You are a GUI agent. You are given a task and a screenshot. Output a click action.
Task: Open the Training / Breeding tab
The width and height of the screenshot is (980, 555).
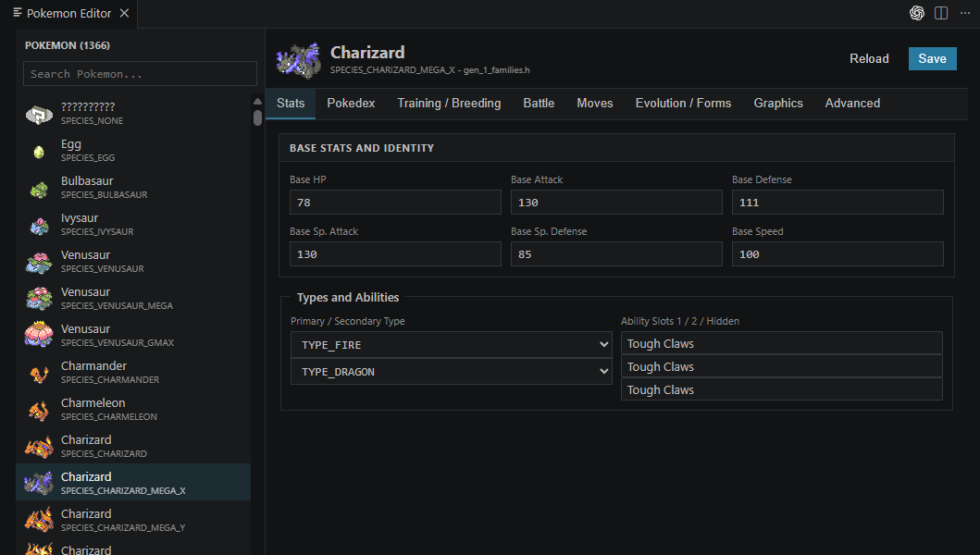point(449,103)
